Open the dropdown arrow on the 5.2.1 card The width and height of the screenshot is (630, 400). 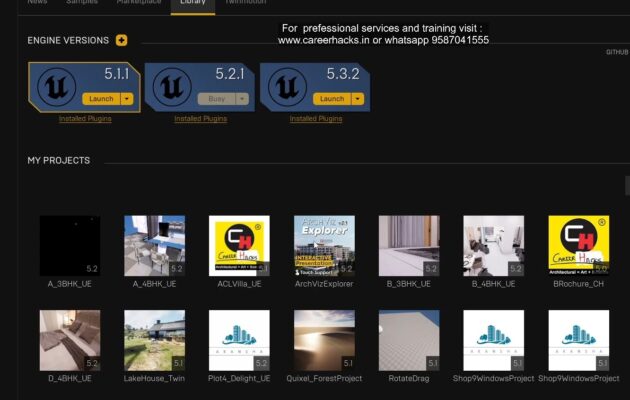[241, 99]
